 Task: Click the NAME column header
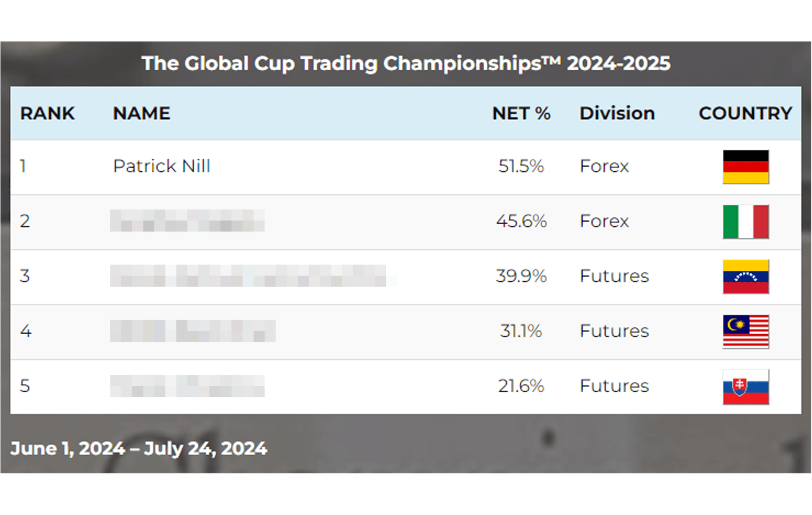click(x=142, y=113)
